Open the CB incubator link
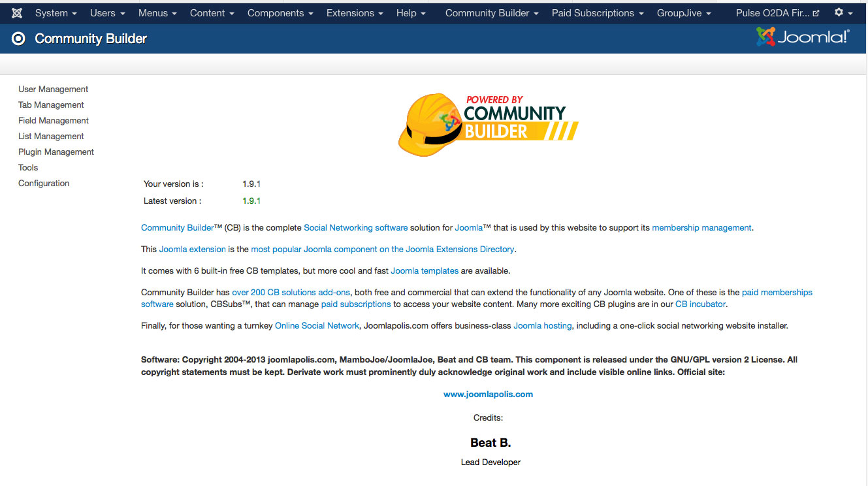Screen dimensions: 868x486 click(x=701, y=304)
